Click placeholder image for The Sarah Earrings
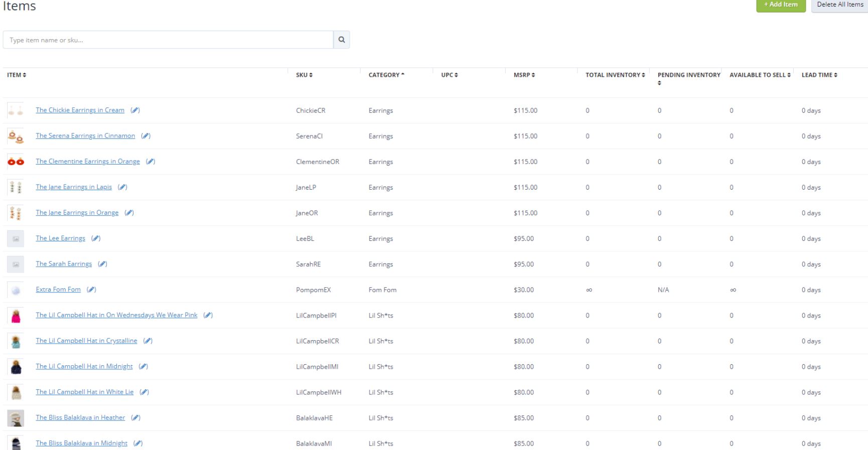 (x=16, y=264)
